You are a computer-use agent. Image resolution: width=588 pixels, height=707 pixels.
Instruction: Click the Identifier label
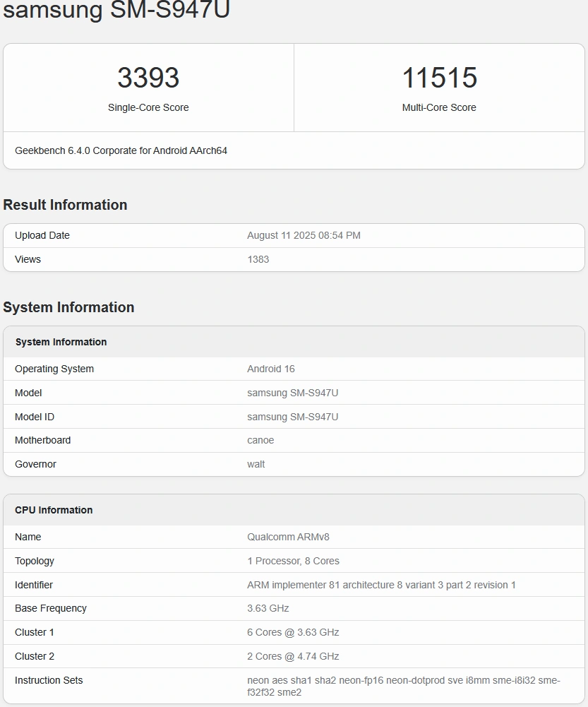click(34, 585)
